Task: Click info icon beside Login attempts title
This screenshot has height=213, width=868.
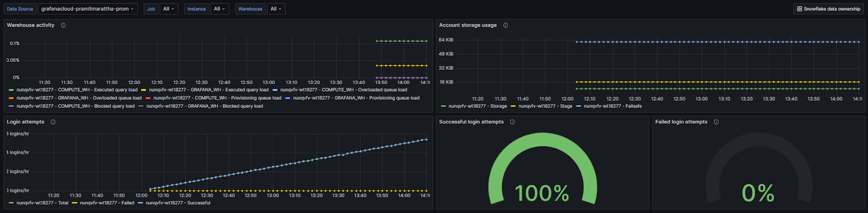Action: (x=53, y=122)
